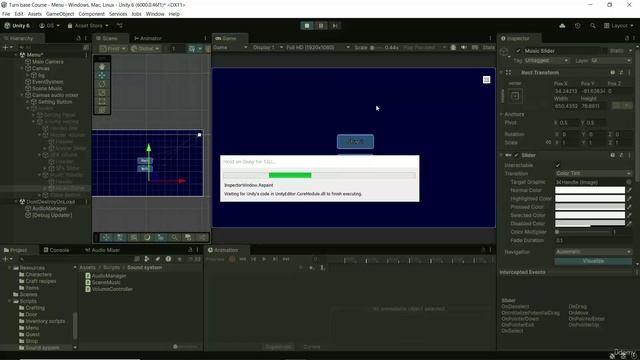Open the Layer dropdown
The image size is (640, 360).
coord(611,60)
